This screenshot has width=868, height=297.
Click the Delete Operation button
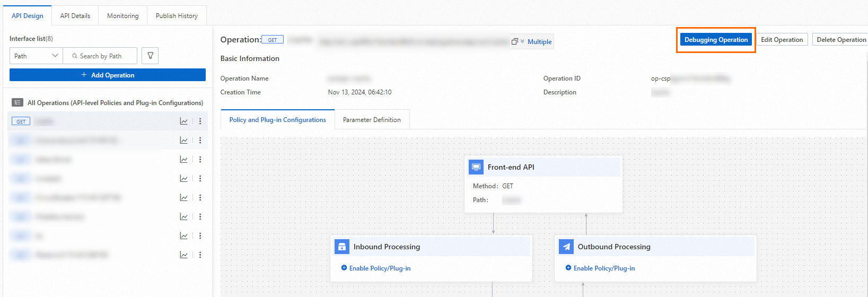(x=841, y=40)
